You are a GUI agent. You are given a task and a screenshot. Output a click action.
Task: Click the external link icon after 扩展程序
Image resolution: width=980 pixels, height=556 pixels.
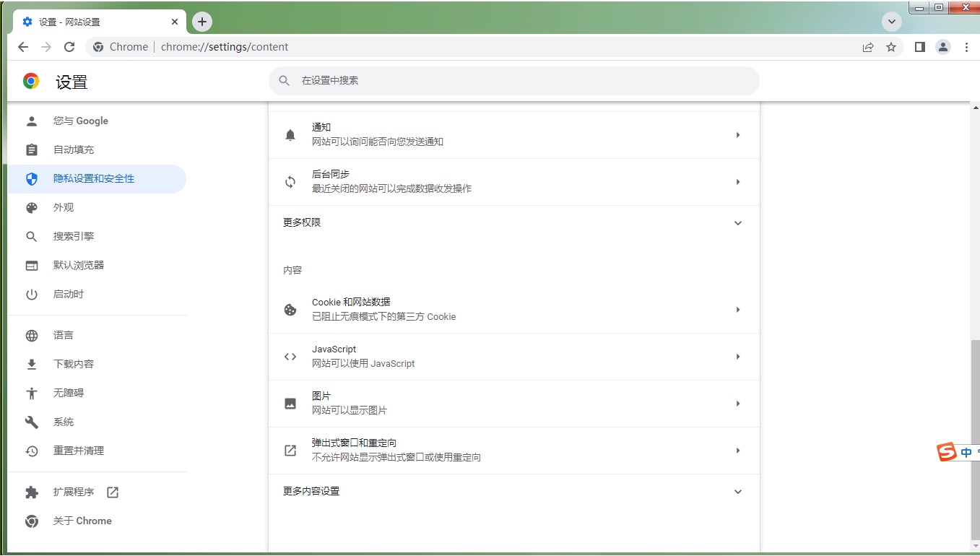tap(113, 492)
